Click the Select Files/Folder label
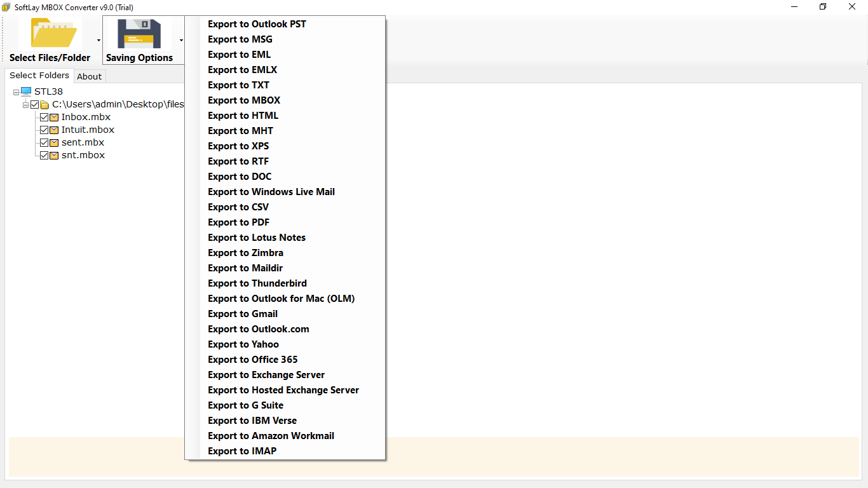The width and height of the screenshot is (868, 488). click(x=50, y=58)
